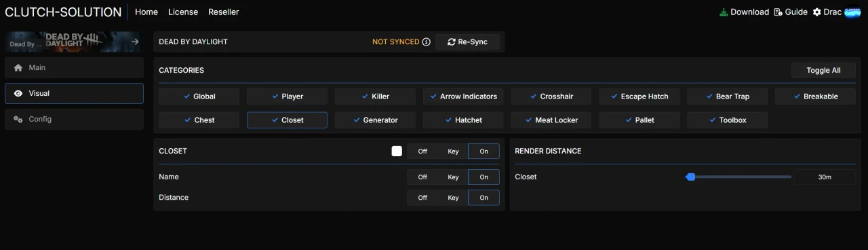Toggle the Player category
The height and width of the screenshot is (250, 868).
(x=287, y=96)
